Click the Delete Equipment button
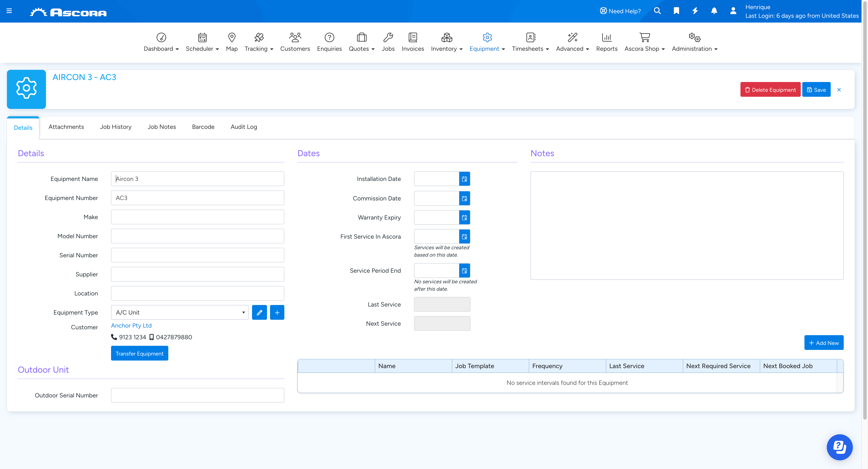 point(770,90)
